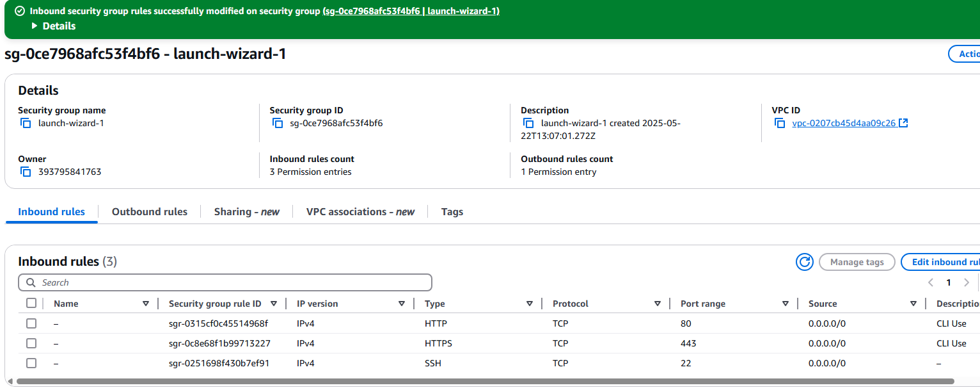Click 3 Permission entries count
This screenshot has width=980, height=390.
[310, 172]
